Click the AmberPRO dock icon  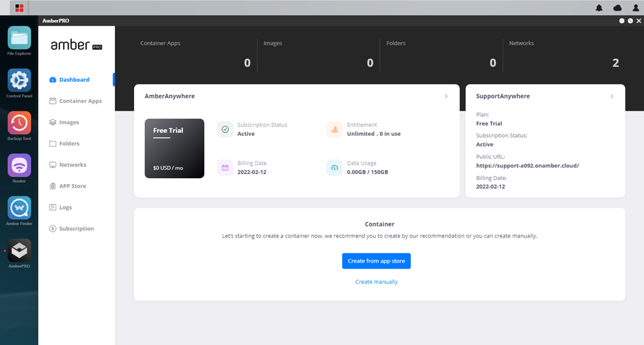19,251
